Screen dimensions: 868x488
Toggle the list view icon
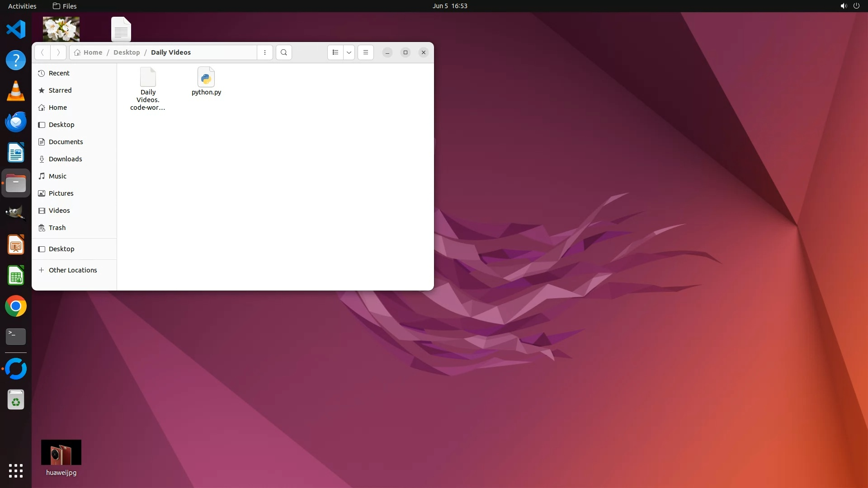[335, 52]
